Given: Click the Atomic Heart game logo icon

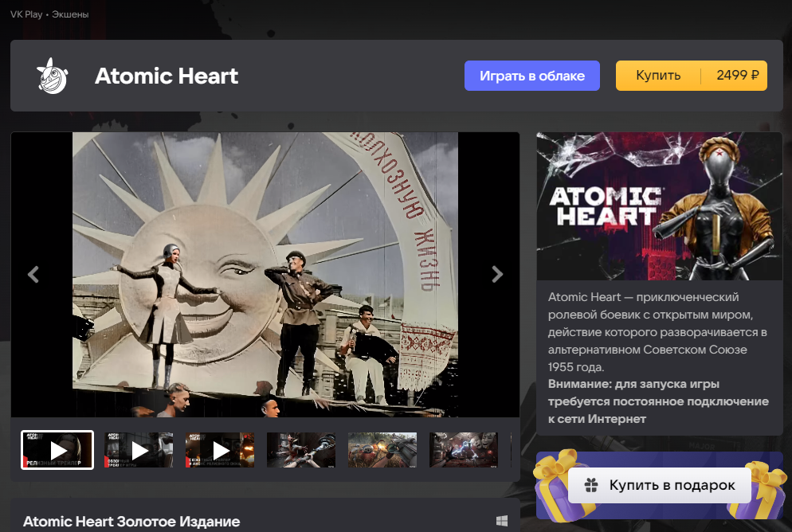Looking at the screenshot, I should 53,76.
